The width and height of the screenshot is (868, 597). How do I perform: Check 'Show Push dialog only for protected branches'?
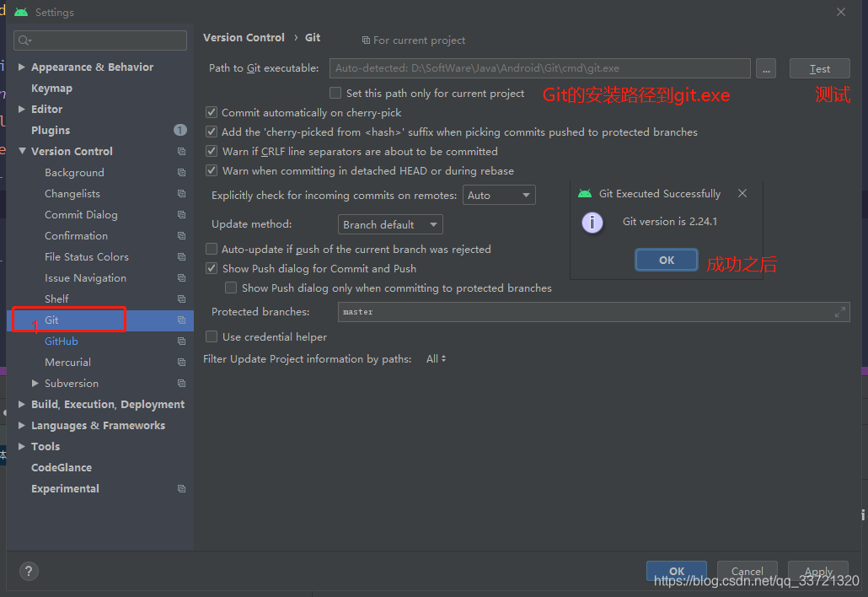231,288
